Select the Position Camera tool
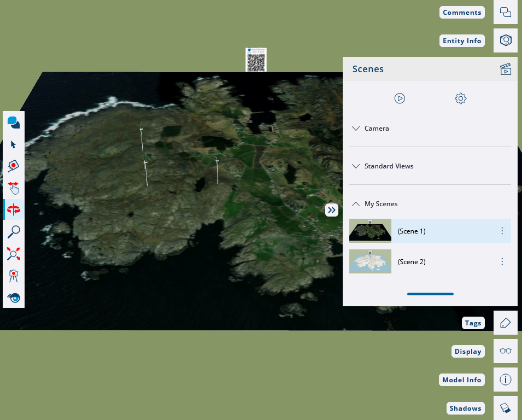This screenshot has width=522, height=420. tap(14, 276)
